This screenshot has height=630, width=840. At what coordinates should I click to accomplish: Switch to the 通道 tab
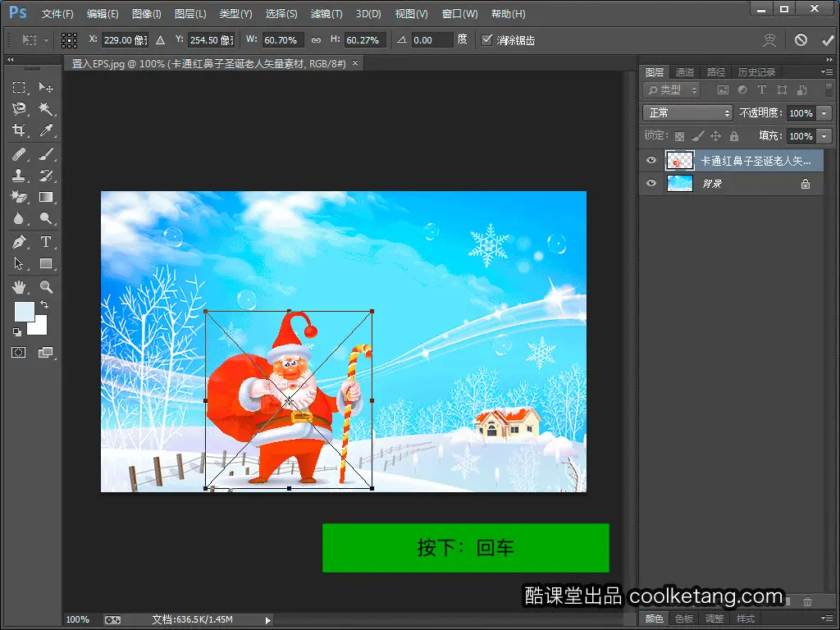(x=685, y=72)
